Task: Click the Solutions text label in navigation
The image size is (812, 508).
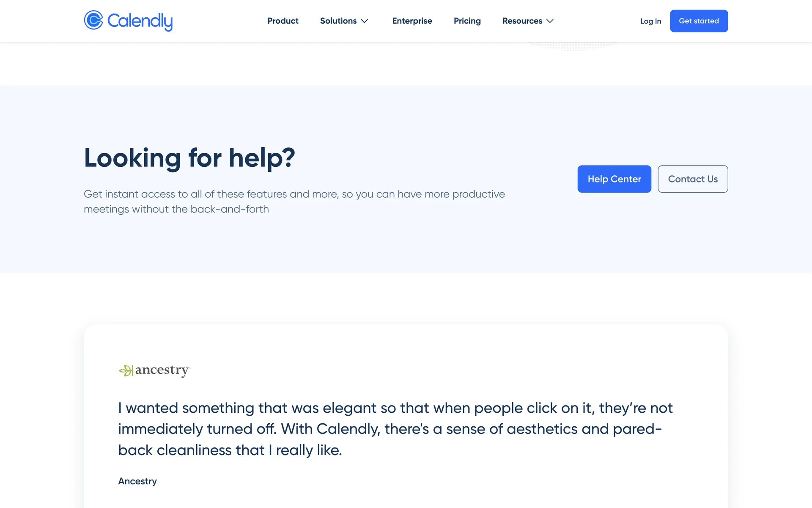Action: pyautogui.click(x=338, y=21)
